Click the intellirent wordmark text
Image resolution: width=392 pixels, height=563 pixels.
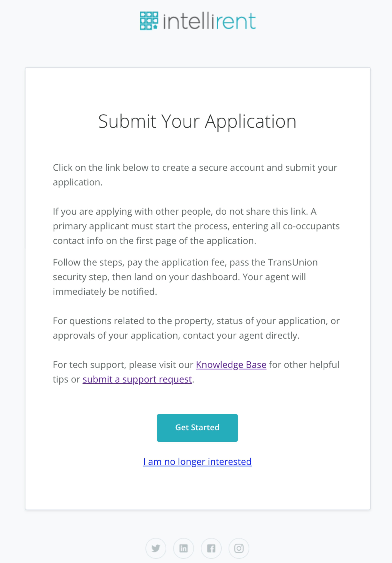tap(209, 21)
